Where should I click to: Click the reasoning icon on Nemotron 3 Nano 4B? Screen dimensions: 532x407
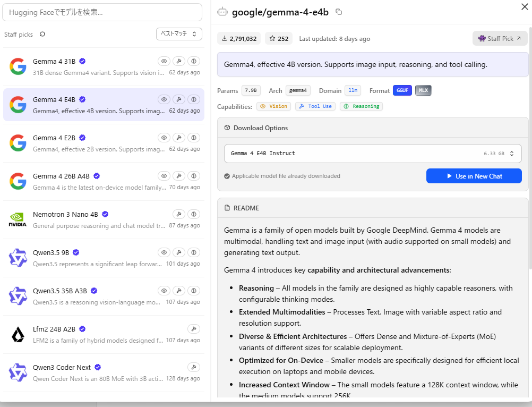tap(194, 214)
